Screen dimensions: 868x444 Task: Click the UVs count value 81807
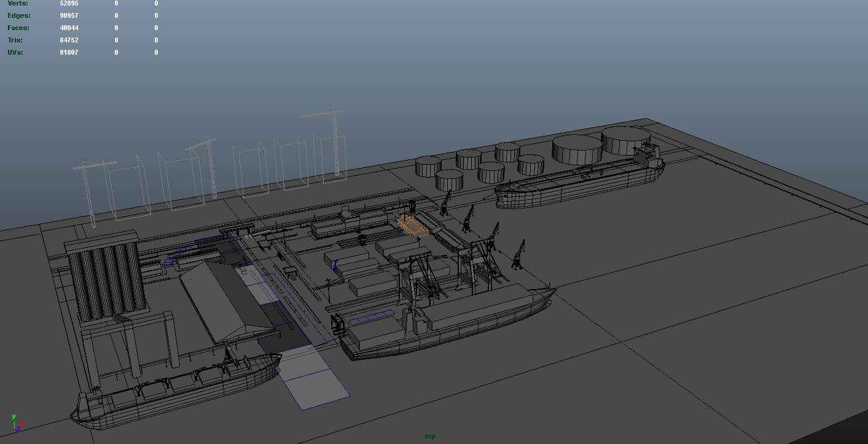[x=69, y=52]
